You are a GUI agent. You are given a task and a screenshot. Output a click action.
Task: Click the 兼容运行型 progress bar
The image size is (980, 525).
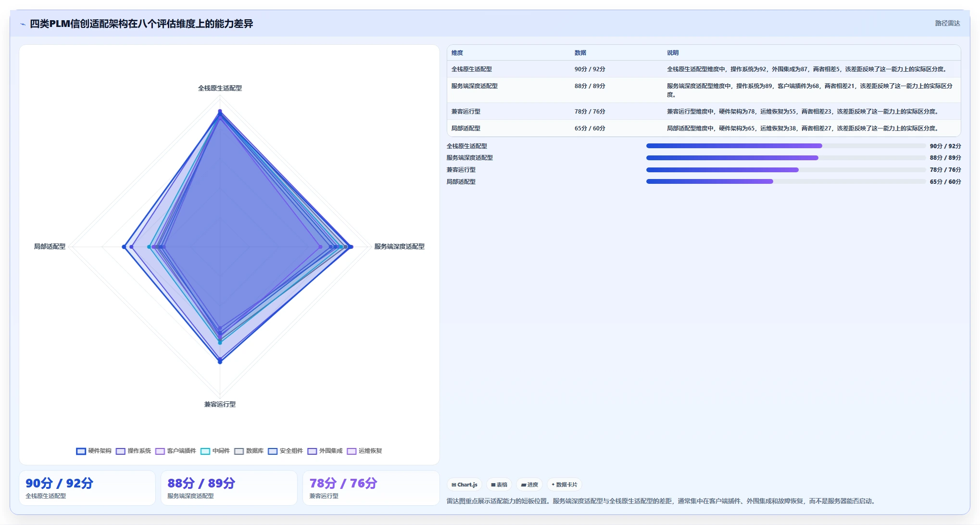[x=786, y=170]
